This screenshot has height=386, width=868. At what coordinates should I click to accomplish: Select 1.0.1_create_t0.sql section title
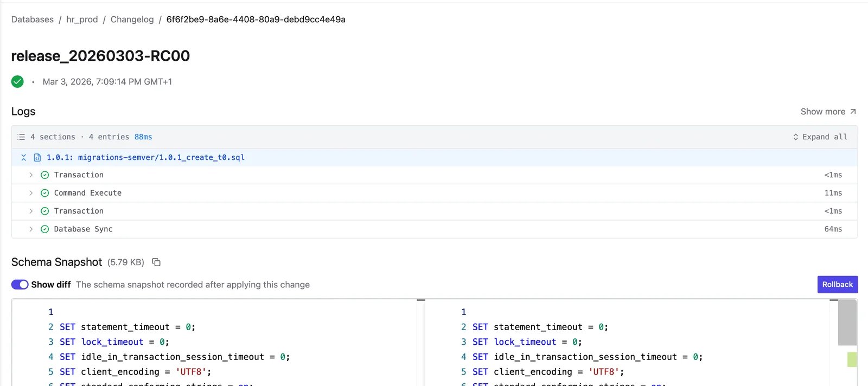coord(145,158)
